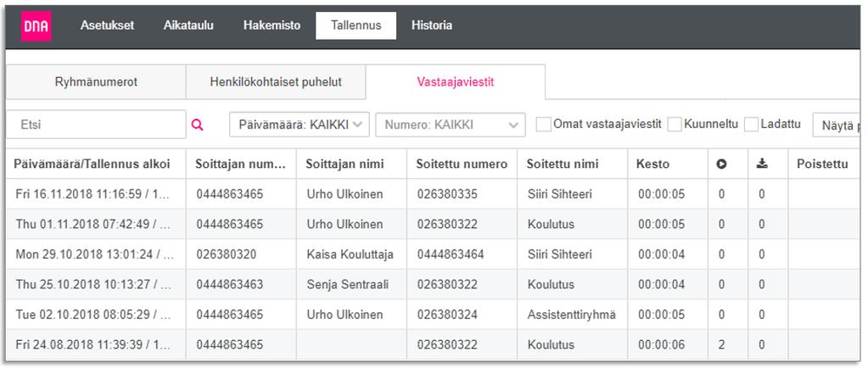Select the row dated Tue 02.10.2018 08:05:29
This screenshot has width=868, height=368.
click(433, 315)
